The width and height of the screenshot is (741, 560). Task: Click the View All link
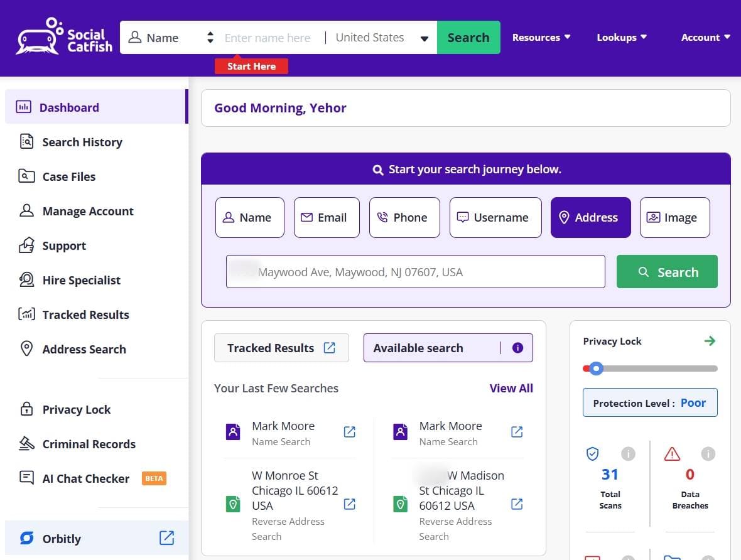(x=511, y=388)
